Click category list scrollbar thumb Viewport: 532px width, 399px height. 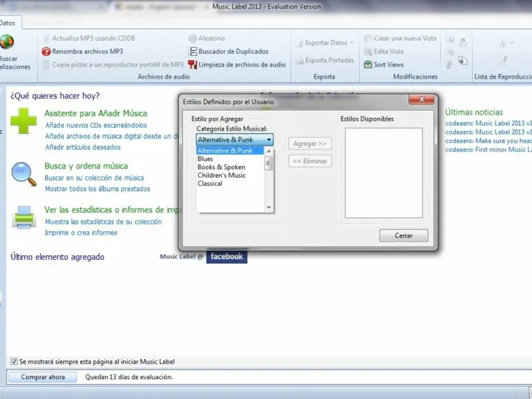[269, 164]
